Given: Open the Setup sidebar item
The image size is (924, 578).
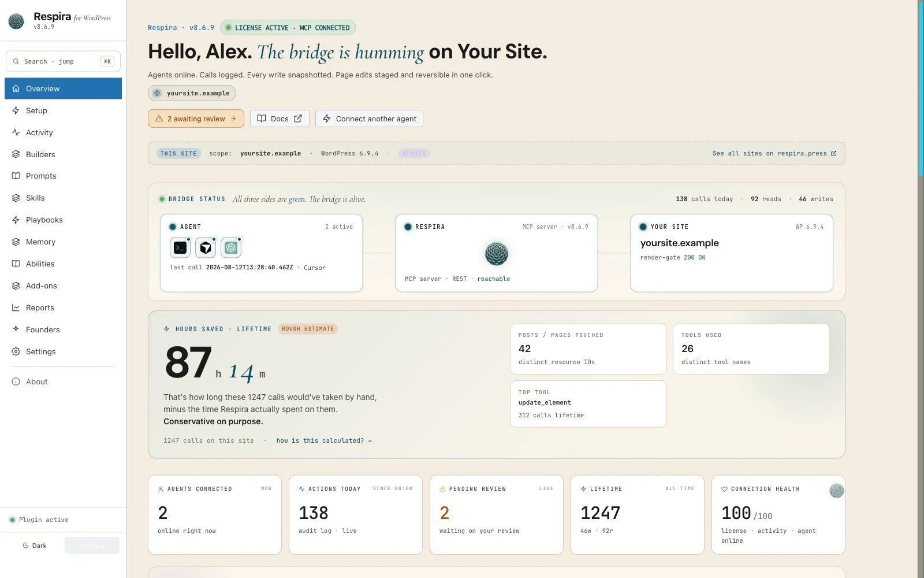Looking at the screenshot, I should tap(63, 110).
